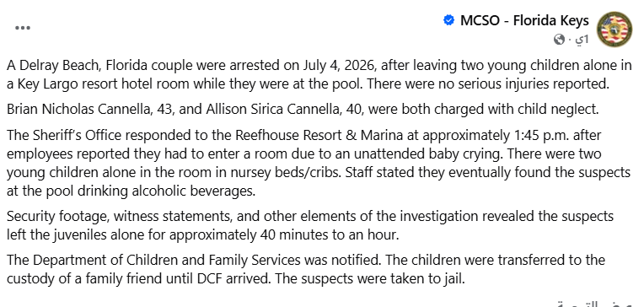Image resolution: width=644 pixels, height=307 pixels.
Task: Click the MCSO sheriff badge profile picture
Action: coord(614,30)
